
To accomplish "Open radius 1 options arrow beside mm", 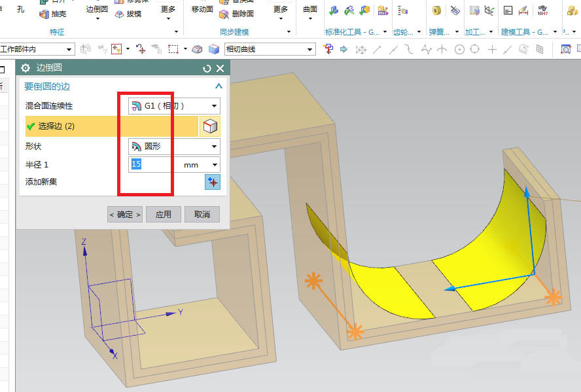I will point(215,164).
